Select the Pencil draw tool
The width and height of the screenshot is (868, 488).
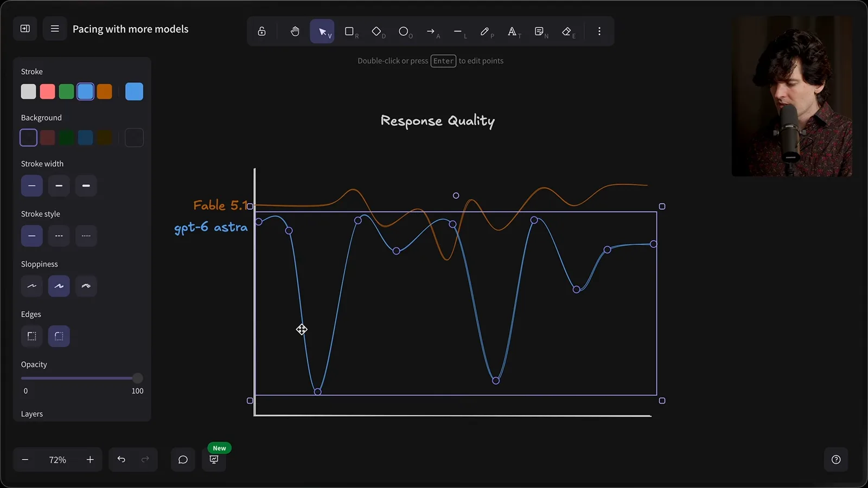(x=486, y=31)
